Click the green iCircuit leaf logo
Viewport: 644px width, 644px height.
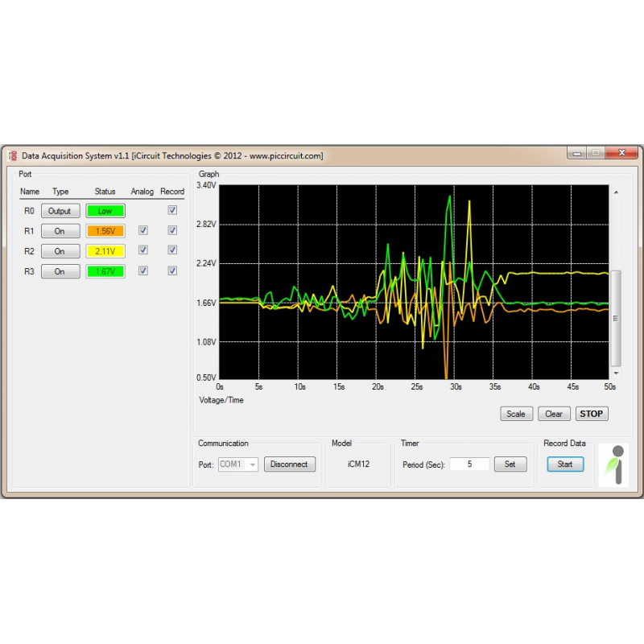tap(615, 464)
